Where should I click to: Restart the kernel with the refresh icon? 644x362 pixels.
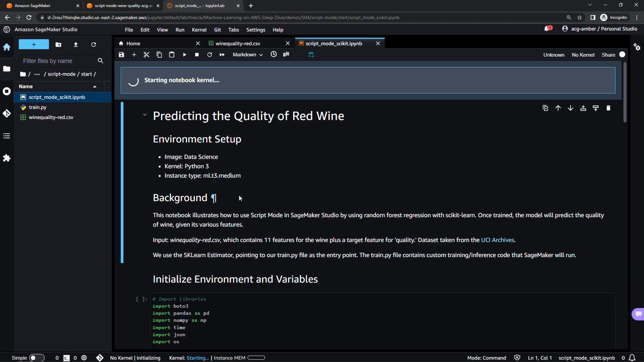(210, 55)
